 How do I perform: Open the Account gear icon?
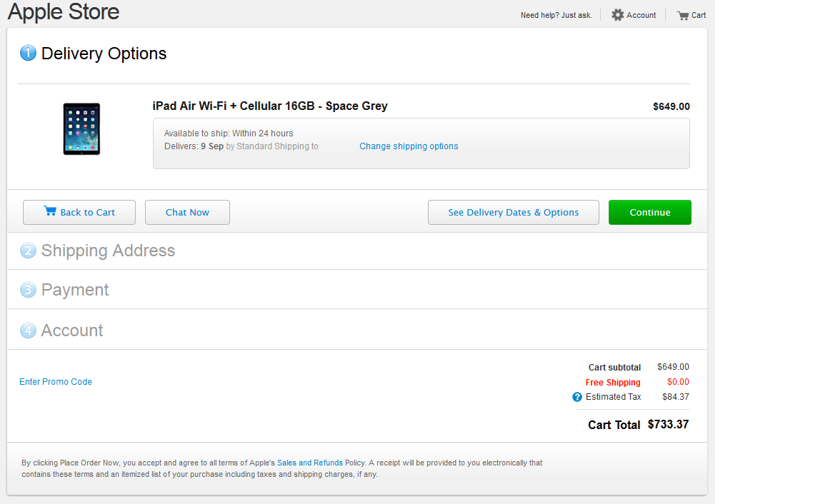pos(618,15)
